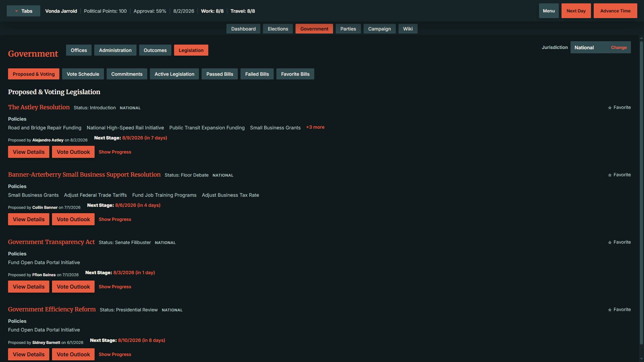The image size is (644, 362).
Task: Show Progress for Government Efficiency Reform
Action: pyautogui.click(x=115, y=355)
